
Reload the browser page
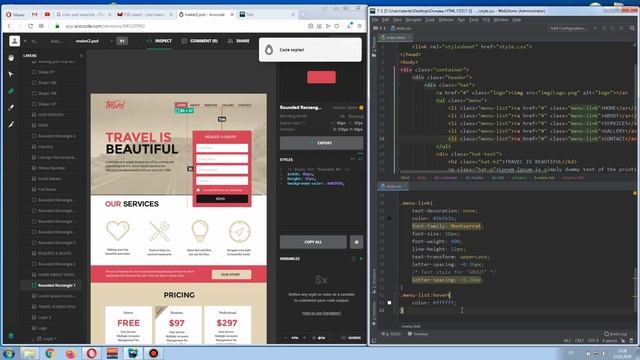point(30,26)
